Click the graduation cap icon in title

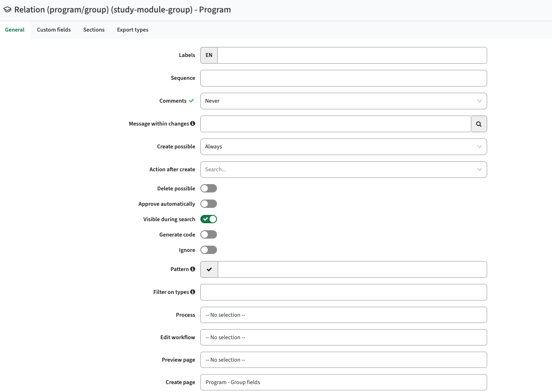pos(7,10)
